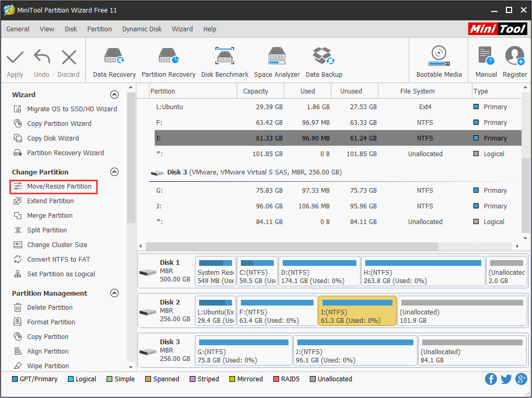
Task: Open the Manual help icon
Action: [486, 55]
